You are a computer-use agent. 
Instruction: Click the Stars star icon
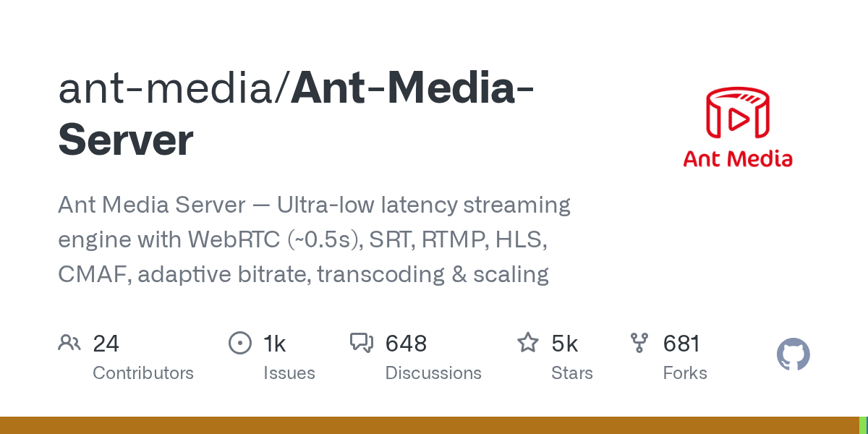(x=527, y=343)
